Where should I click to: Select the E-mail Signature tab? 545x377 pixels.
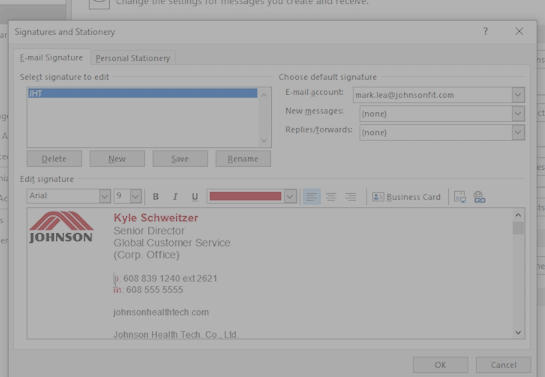(51, 57)
